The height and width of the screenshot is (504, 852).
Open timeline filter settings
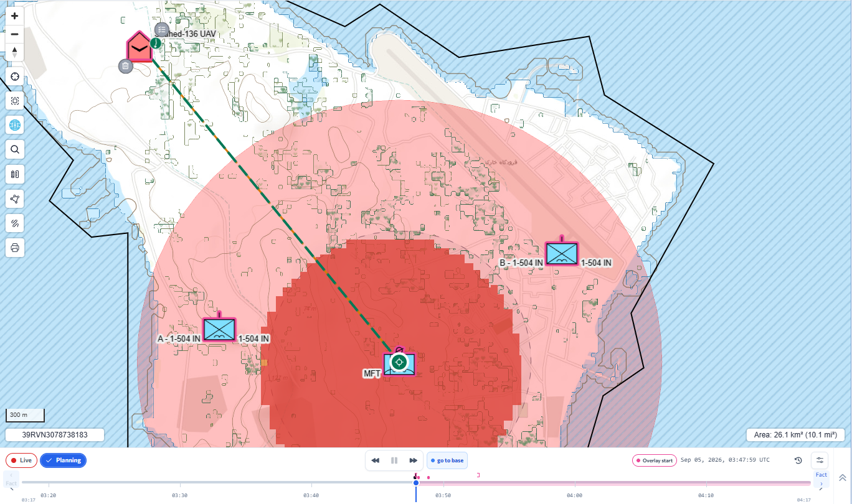[820, 460]
